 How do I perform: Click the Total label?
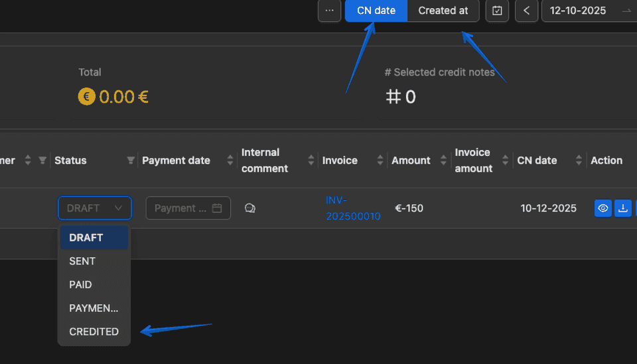coord(90,72)
